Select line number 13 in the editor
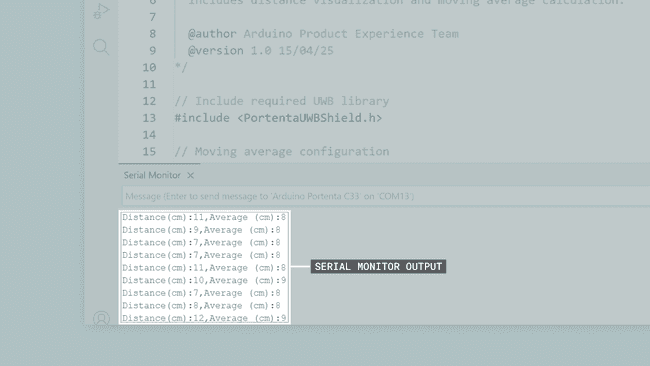This screenshot has width=650, height=366. (x=149, y=118)
